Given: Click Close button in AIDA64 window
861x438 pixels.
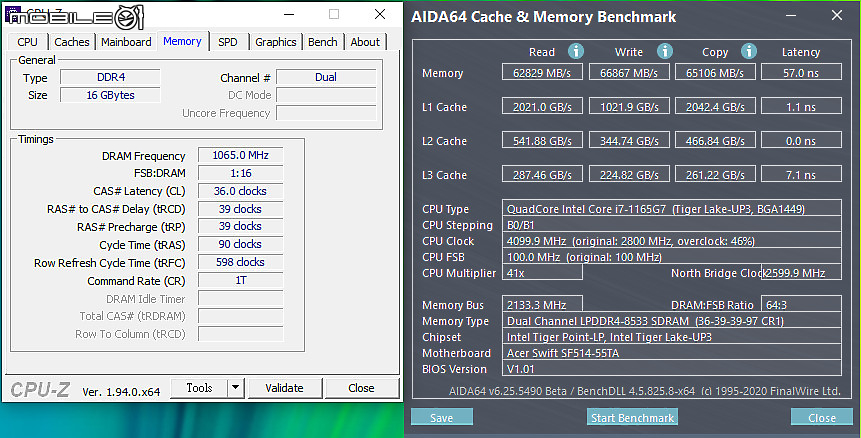Looking at the screenshot, I should coord(821,418).
